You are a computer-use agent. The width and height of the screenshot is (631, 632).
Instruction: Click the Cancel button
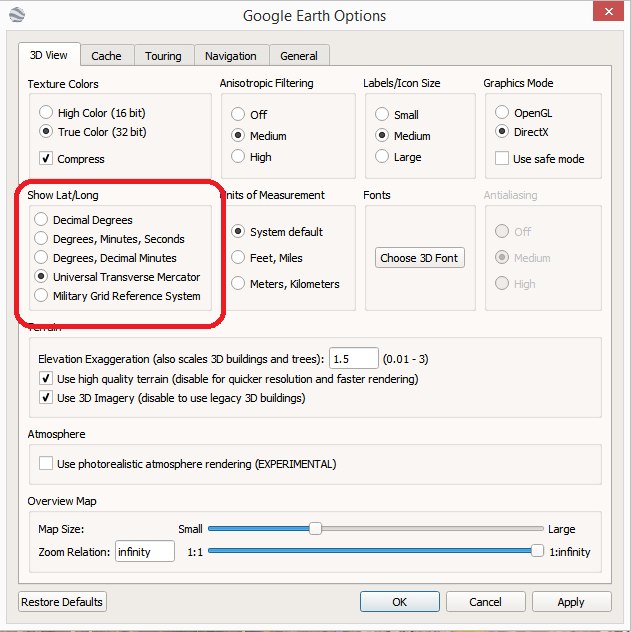tap(486, 602)
